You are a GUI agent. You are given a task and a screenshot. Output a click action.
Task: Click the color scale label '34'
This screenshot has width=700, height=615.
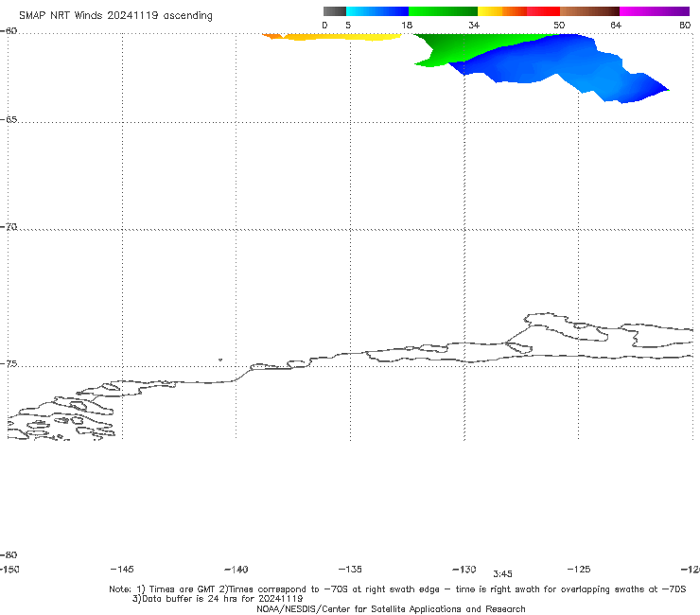(x=474, y=25)
